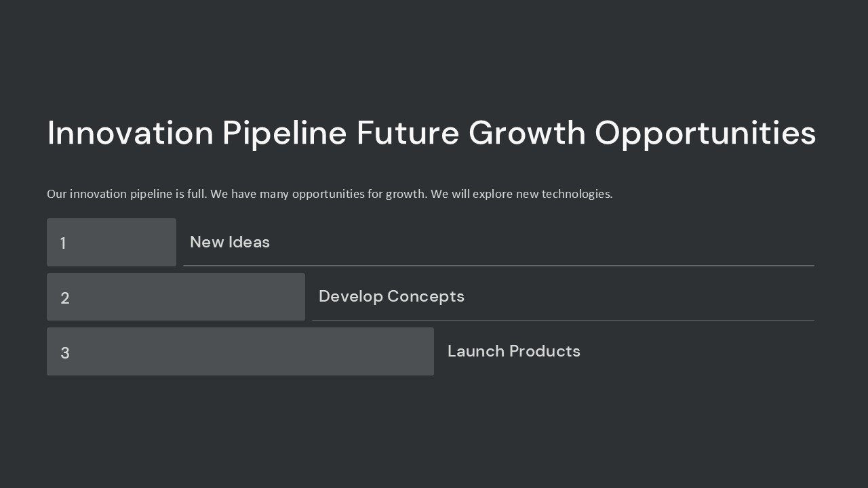Click the word "Pipeline" in the title
This screenshot has height=488, width=868.
[285, 133]
